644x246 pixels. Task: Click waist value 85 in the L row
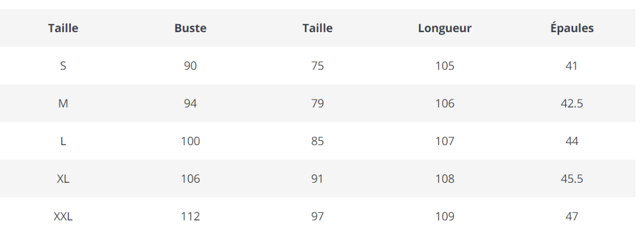pyautogui.click(x=317, y=141)
